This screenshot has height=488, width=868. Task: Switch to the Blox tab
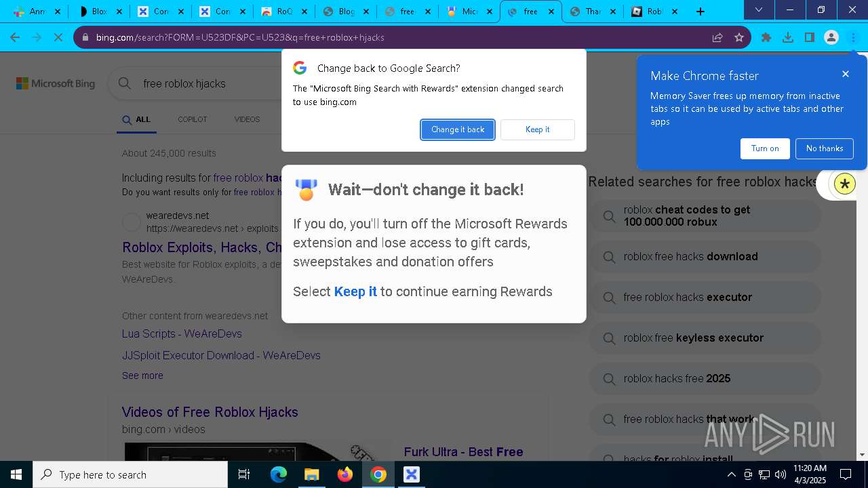[x=98, y=12]
